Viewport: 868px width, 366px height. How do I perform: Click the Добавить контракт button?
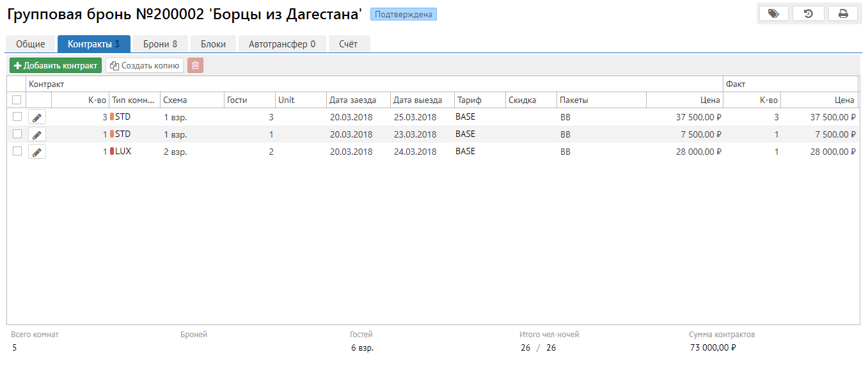point(56,65)
